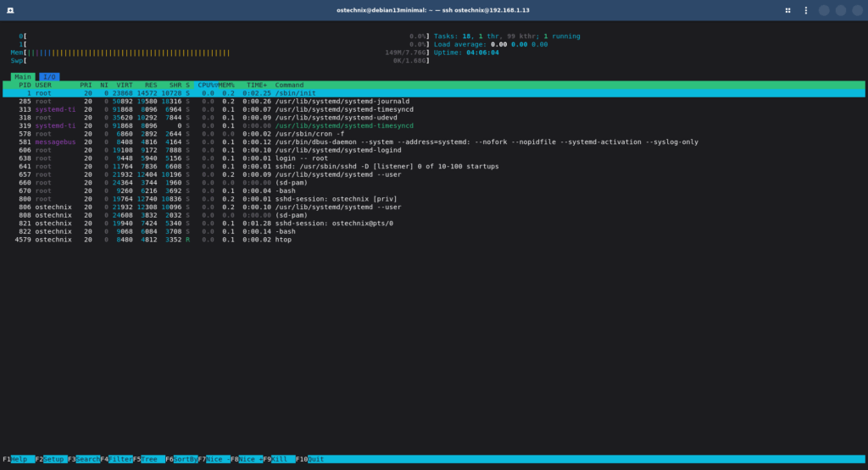Click F1 Help in the bottom bar

click(19, 459)
